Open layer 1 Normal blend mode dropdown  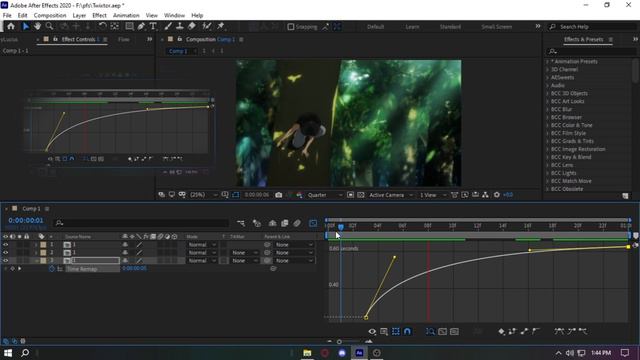[202, 245]
